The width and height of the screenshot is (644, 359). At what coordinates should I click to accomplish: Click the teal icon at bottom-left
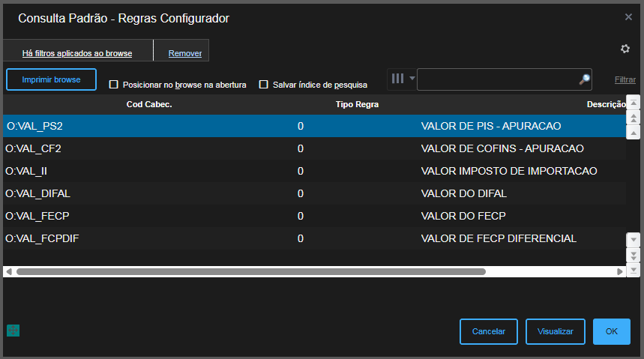[x=12, y=331]
